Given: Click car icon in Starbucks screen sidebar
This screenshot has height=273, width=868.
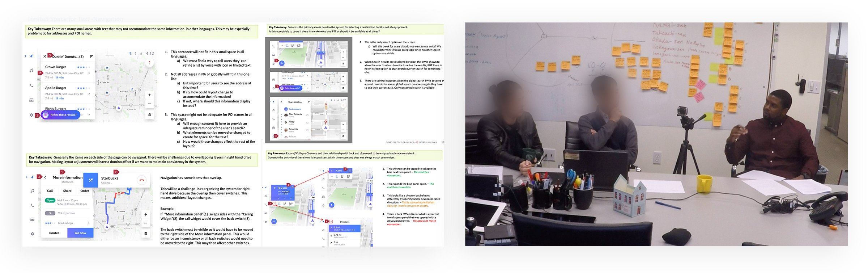Looking at the screenshot, I should pos(32,219).
